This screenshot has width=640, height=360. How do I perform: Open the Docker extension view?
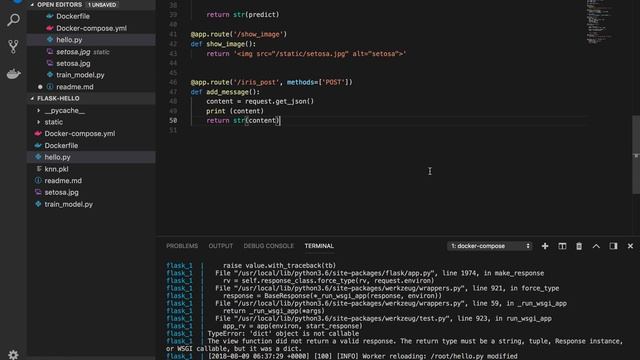pos(13,74)
